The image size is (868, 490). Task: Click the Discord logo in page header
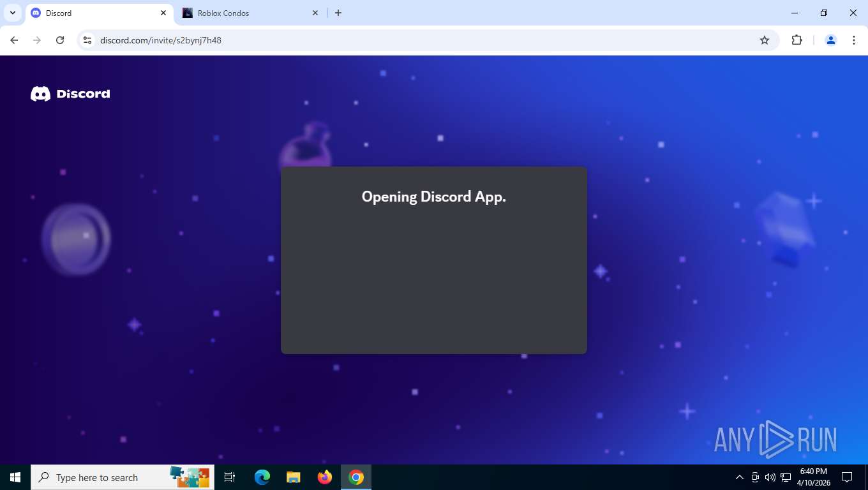[x=70, y=94]
